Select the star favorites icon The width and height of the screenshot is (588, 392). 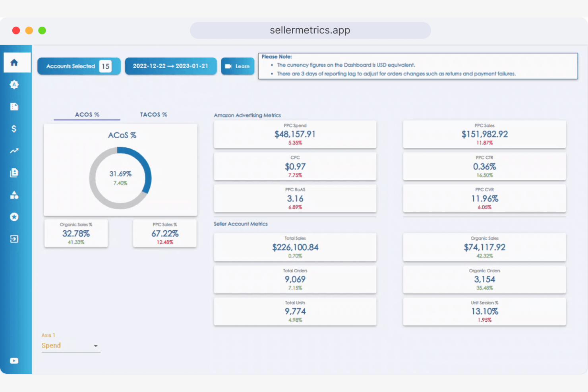[14, 217]
